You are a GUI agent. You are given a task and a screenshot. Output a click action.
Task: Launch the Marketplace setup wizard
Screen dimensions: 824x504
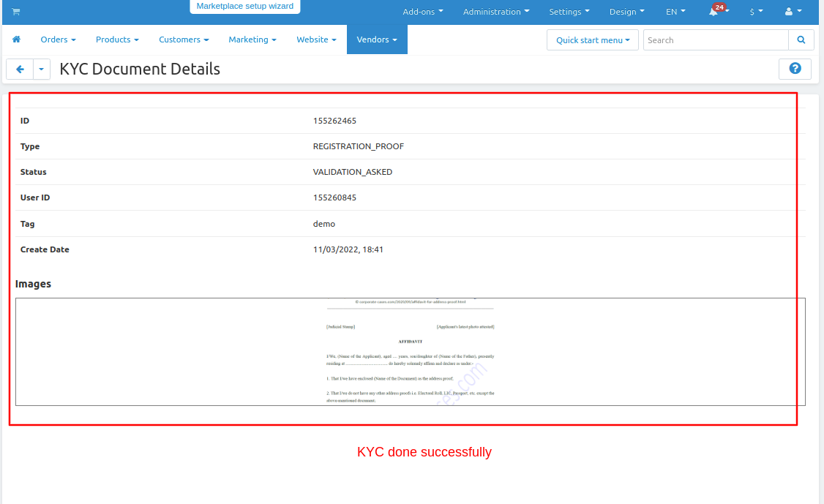click(245, 7)
